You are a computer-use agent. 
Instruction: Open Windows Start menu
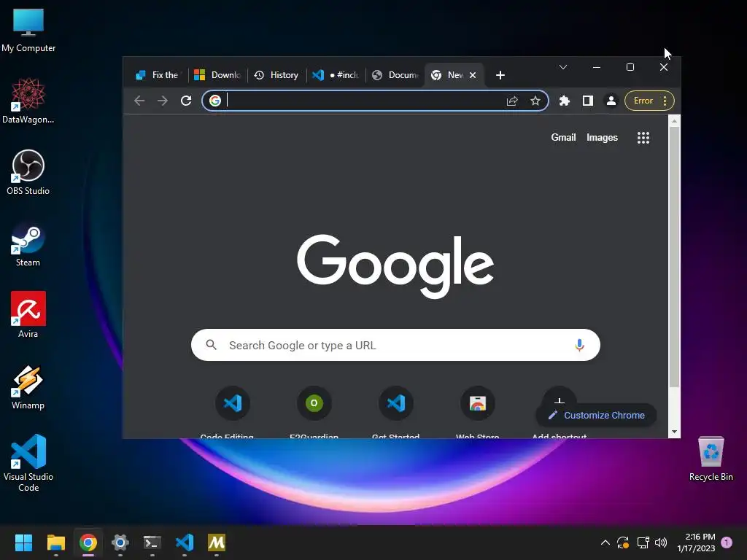(23, 542)
